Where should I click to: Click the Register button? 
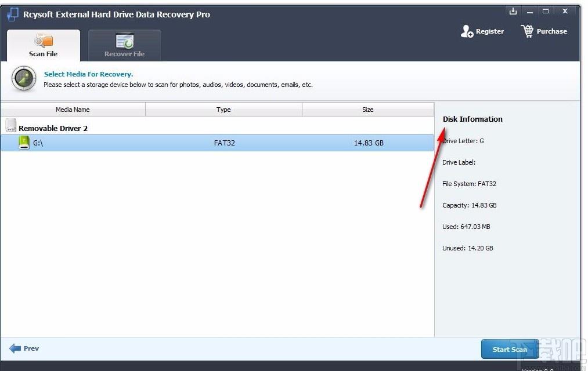click(x=482, y=31)
